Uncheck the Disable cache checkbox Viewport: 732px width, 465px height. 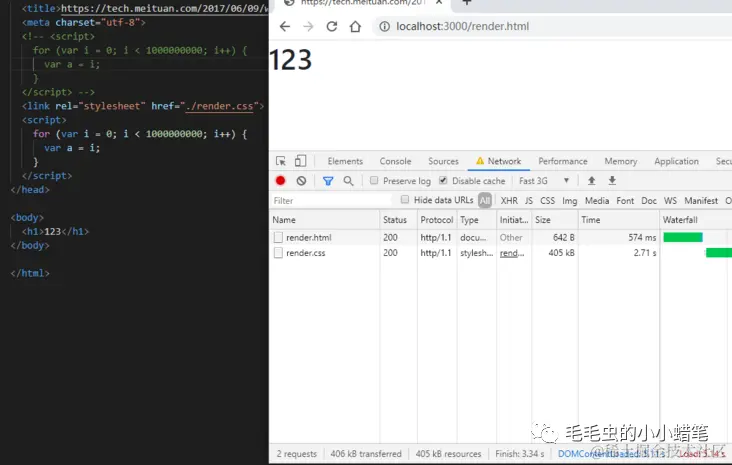(x=443, y=180)
